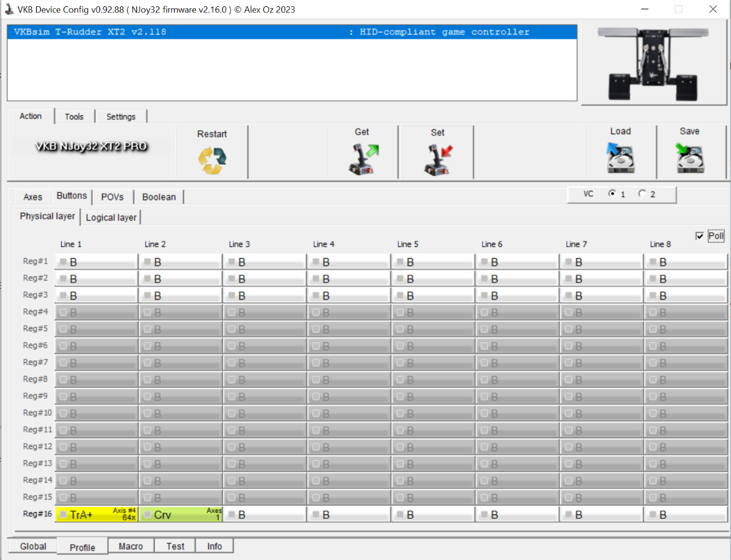
Task: Switch to the Boolean tab
Action: tap(159, 197)
